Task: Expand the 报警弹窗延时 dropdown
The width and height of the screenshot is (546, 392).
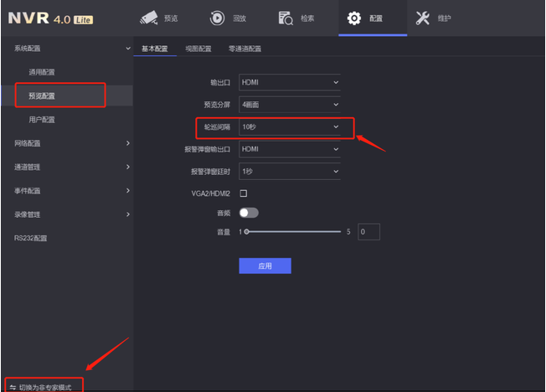Action: coord(290,171)
